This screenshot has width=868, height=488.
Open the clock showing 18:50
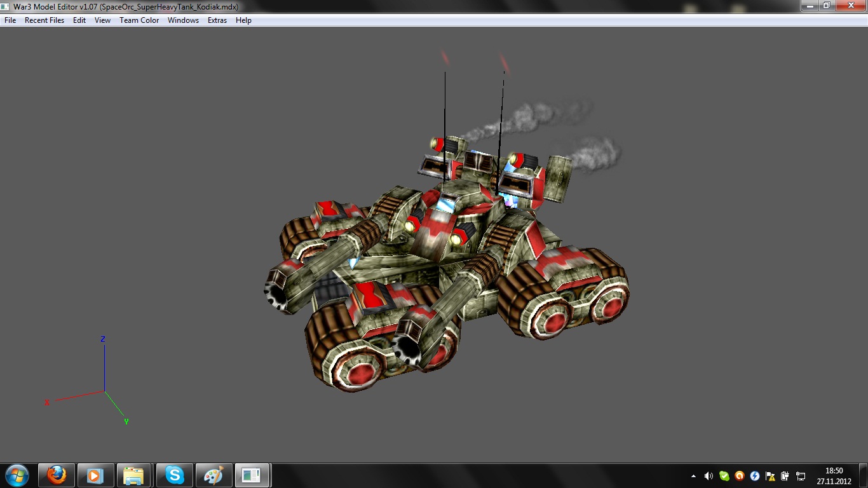[x=834, y=476]
